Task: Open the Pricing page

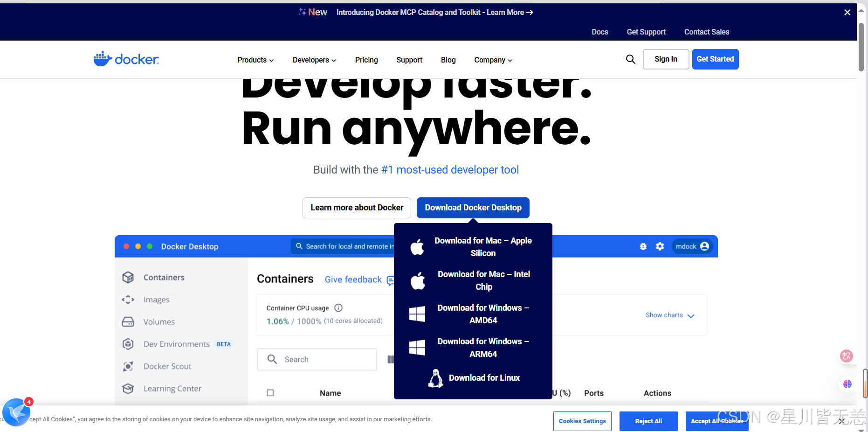Action: click(x=366, y=60)
